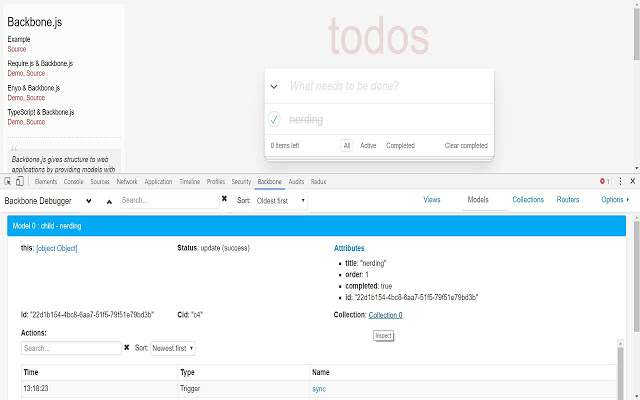Open the Redux tab
640x400 pixels.
pos(318,182)
